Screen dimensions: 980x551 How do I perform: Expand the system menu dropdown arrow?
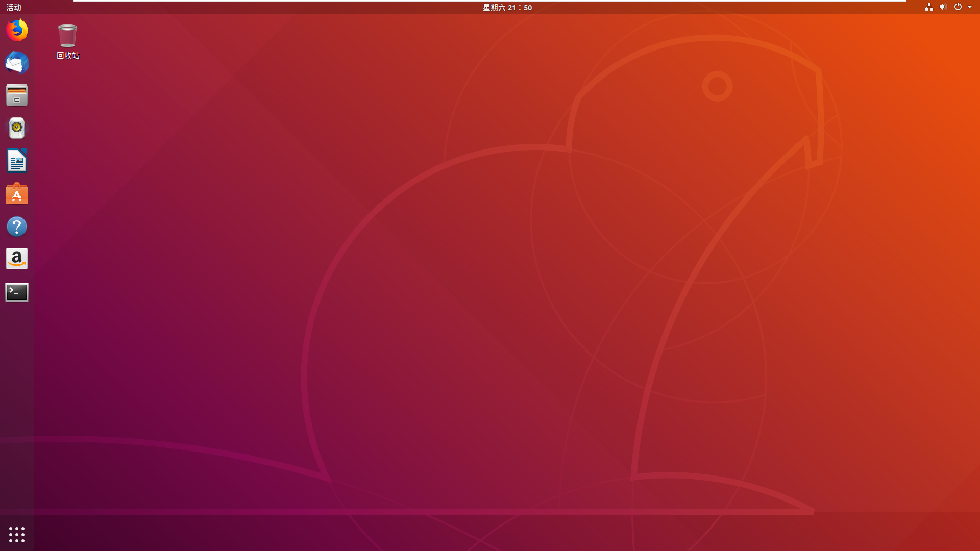click(970, 7)
